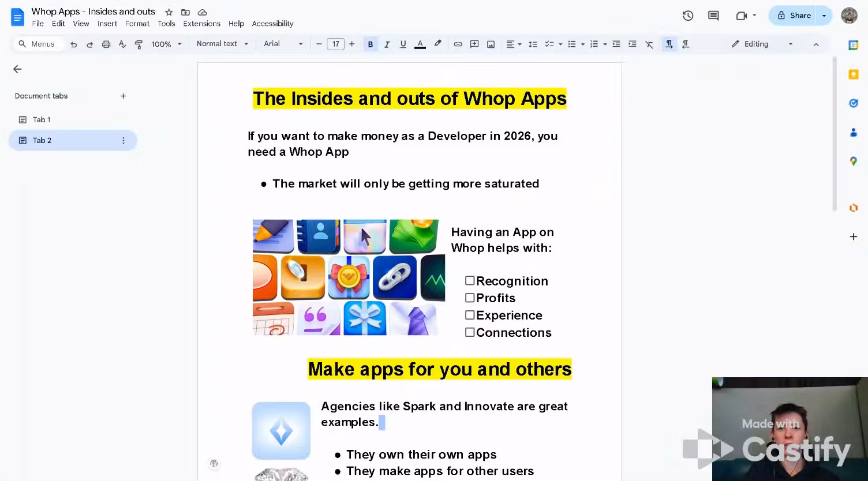This screenshot has width=868, height=481.
Task: Open the Tools menu
Action: (x=166, y=24)
